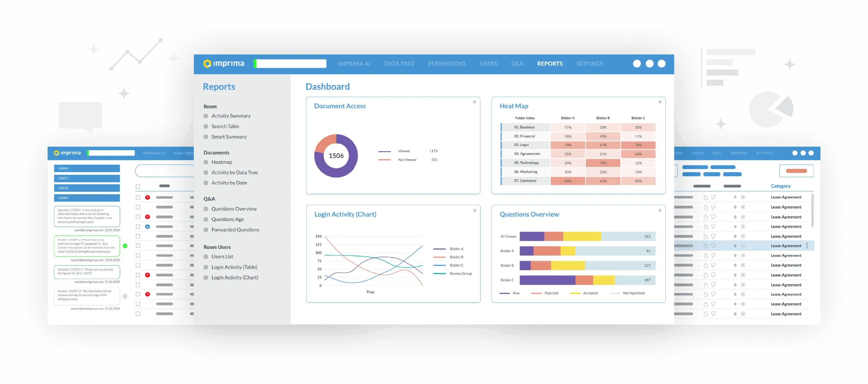
Task: Switch to the REPORTS tab
Action: pos(550,64)
